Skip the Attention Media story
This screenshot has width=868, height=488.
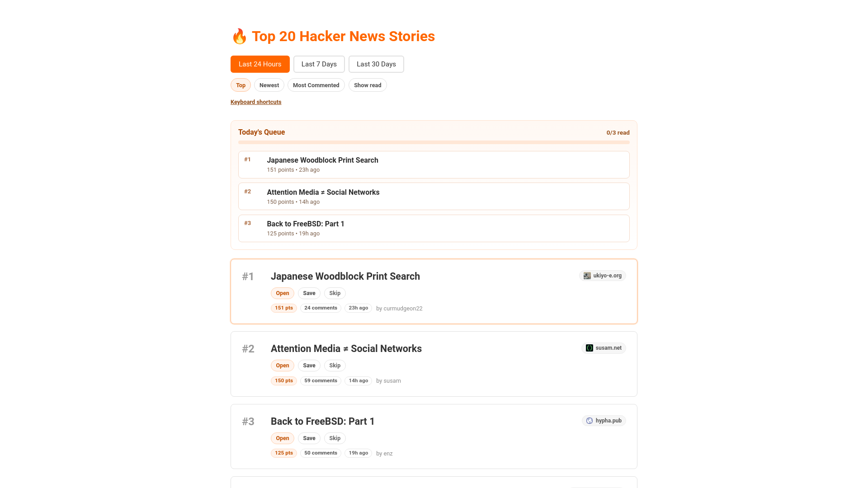pos(335,366)
